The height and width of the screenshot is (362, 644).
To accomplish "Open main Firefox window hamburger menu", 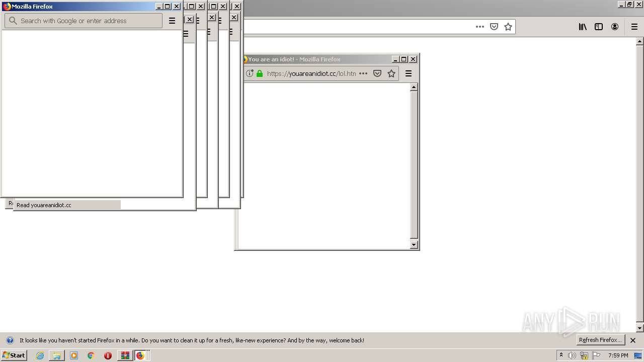I will [634, 27].
